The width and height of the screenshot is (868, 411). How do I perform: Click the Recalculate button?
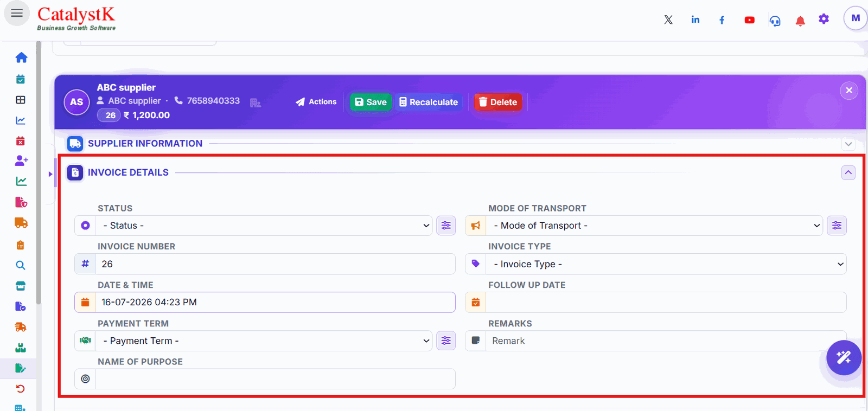point(429,102)
